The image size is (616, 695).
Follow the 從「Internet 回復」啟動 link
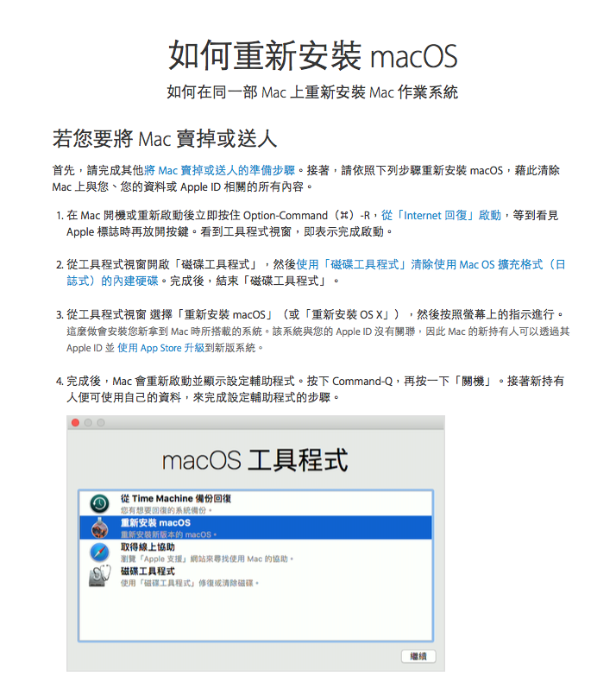[441, 216]
